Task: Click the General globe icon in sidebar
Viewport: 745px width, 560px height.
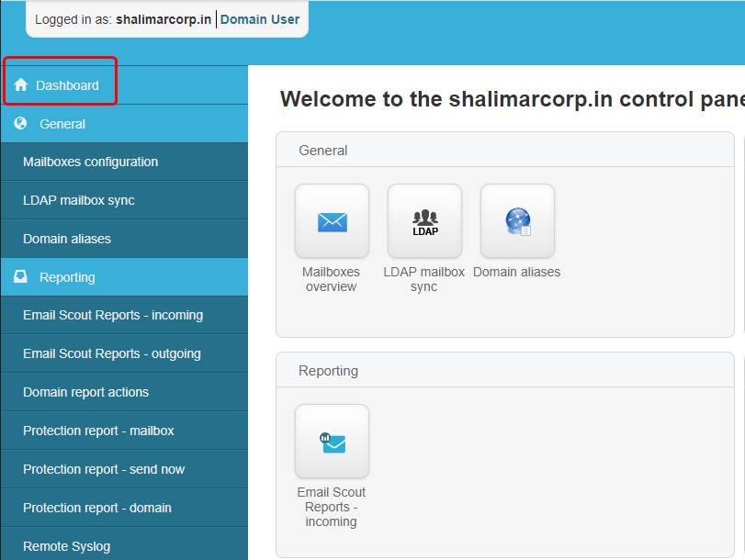Action: pos(21,124)
